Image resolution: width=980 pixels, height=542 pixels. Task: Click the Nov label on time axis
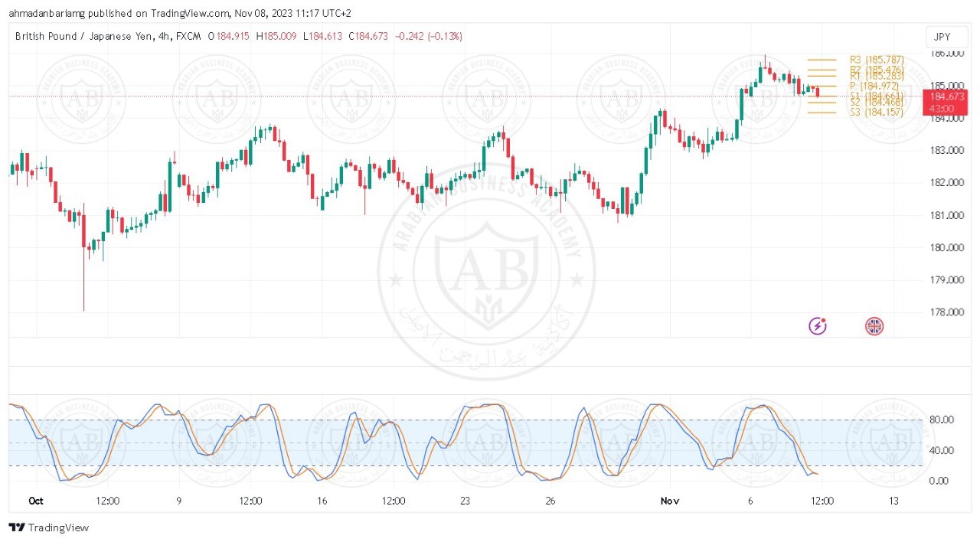click(x=670, y=501)
